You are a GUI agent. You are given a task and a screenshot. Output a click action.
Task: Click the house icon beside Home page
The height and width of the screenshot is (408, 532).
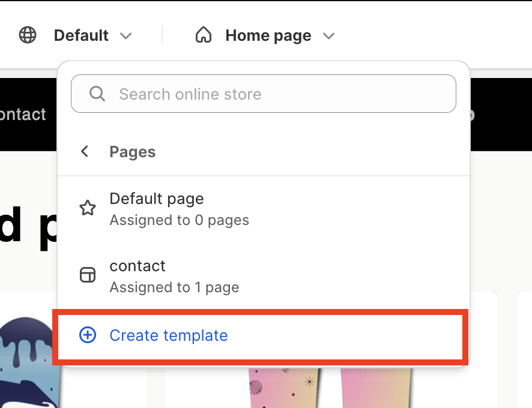coord(204,35)
